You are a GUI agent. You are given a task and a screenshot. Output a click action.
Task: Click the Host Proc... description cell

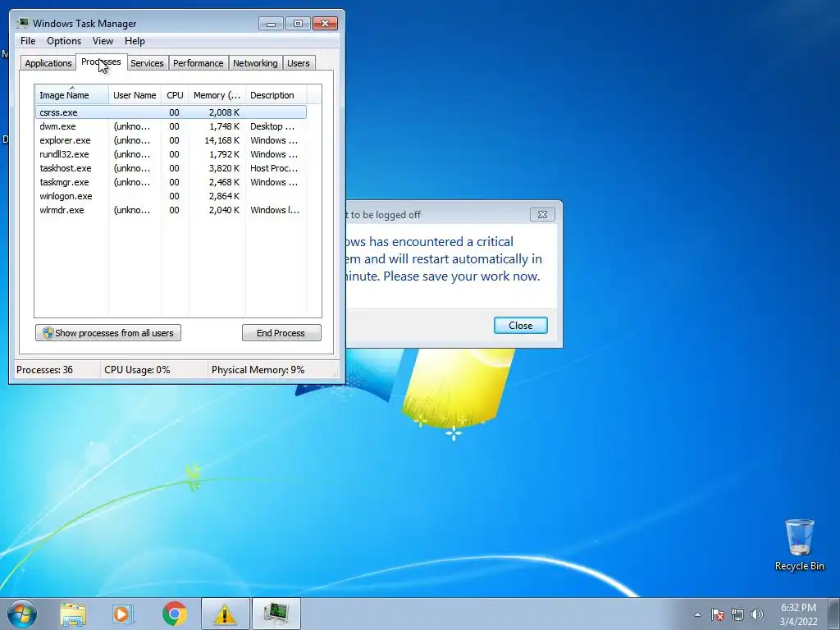(274, 168)
